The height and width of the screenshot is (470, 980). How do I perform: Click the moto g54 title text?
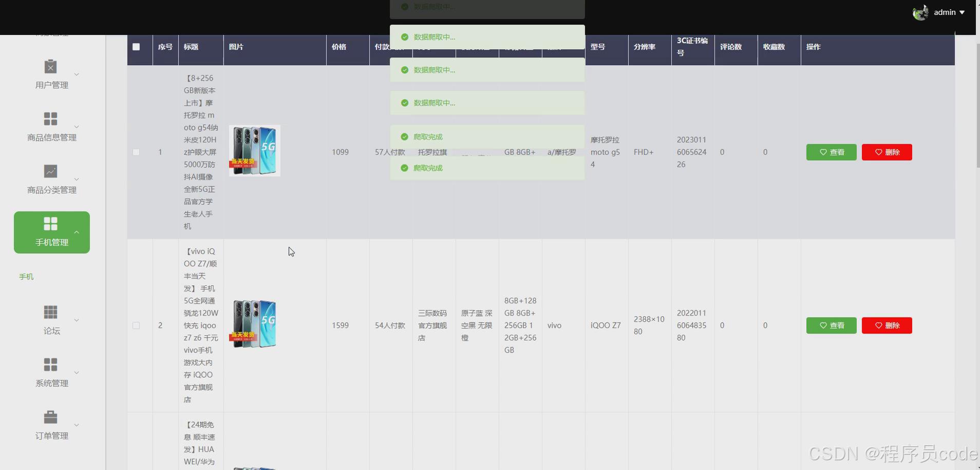[201, 152]
